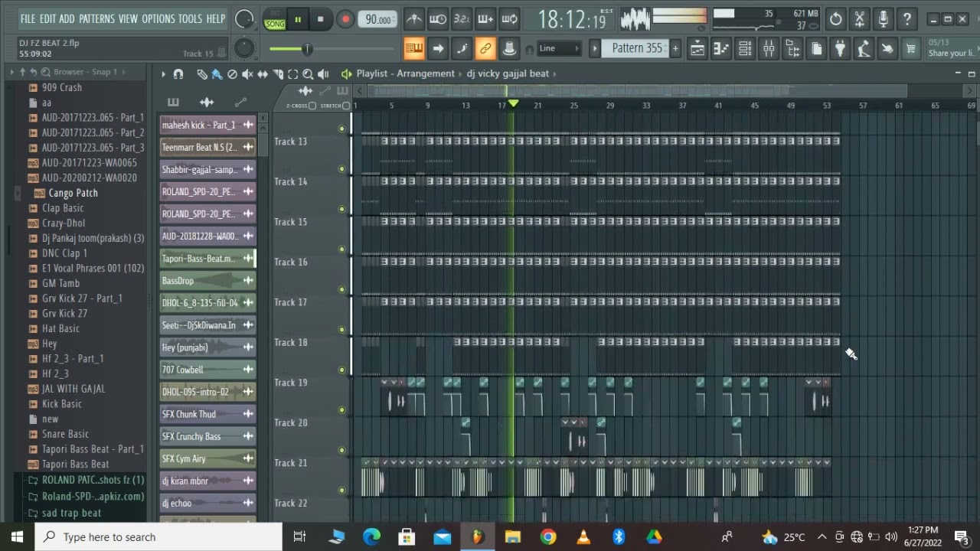
Task: Open the channel rack view
Action: [745, 49]
